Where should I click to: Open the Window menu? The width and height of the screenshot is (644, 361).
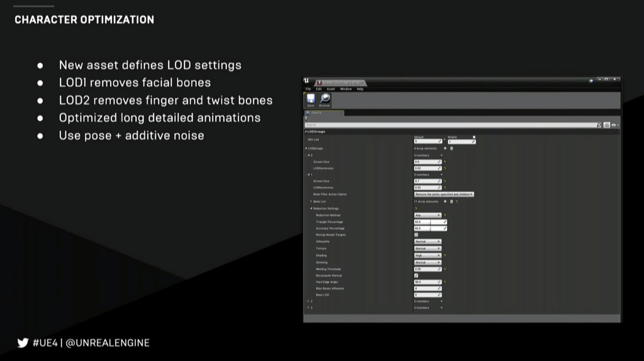(x=346, y=89)
